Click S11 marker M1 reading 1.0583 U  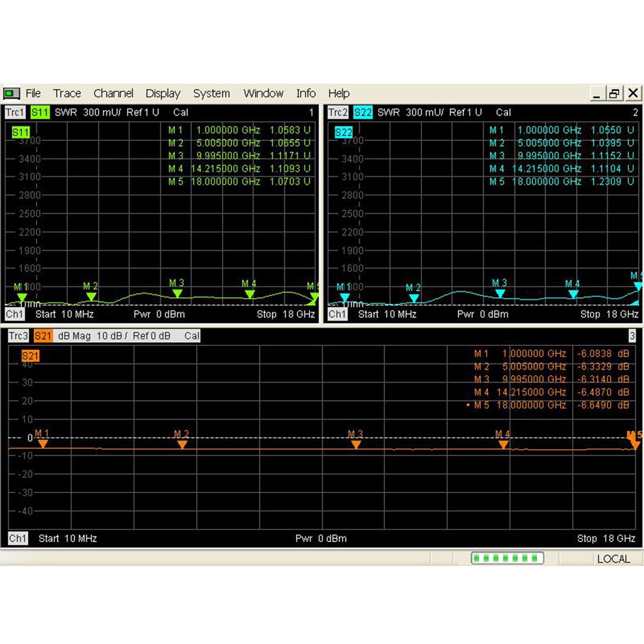click(289, 130)
